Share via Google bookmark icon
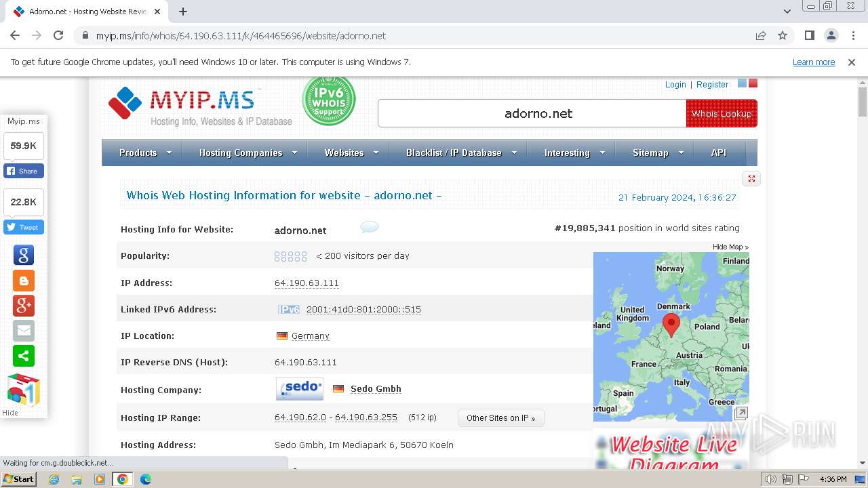 [x=24, y=255]
